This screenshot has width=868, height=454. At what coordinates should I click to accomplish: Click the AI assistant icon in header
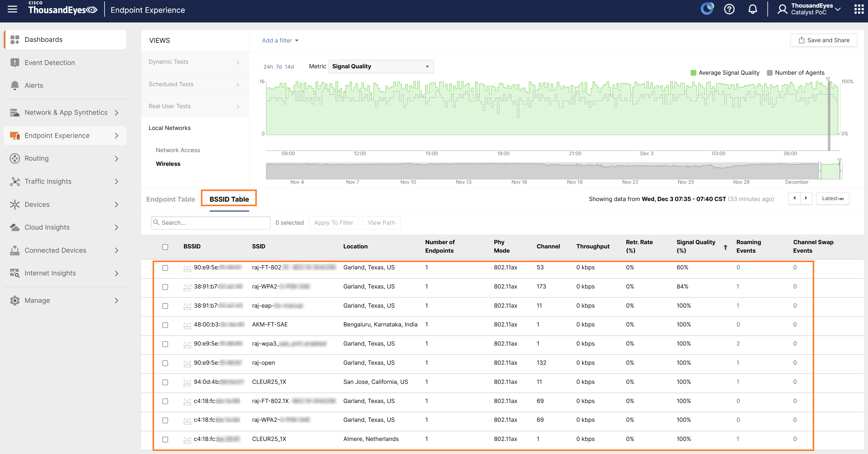[x=707, y=9]
